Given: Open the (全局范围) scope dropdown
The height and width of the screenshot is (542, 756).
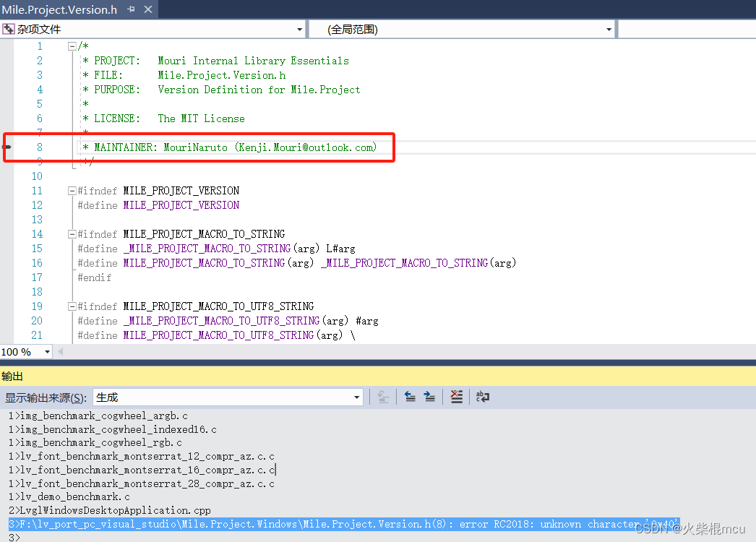Looking at the screenshot, I should 609,29.
